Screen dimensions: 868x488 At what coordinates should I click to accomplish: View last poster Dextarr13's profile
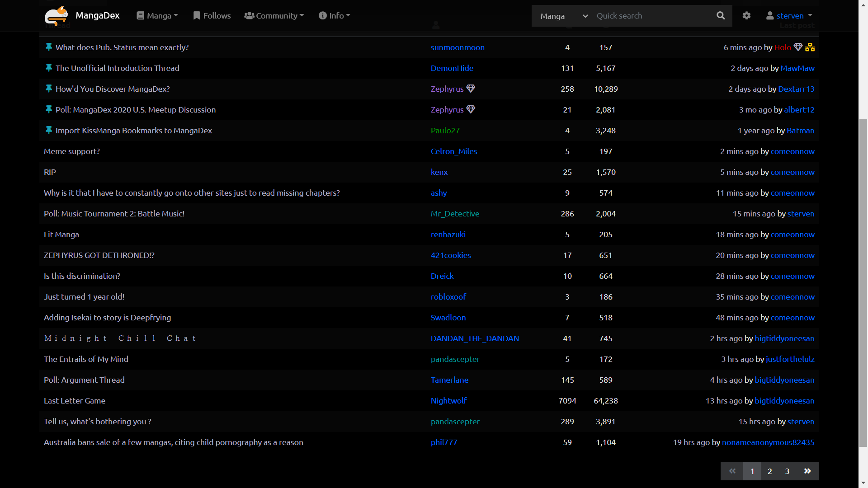(x=796, y=89)
